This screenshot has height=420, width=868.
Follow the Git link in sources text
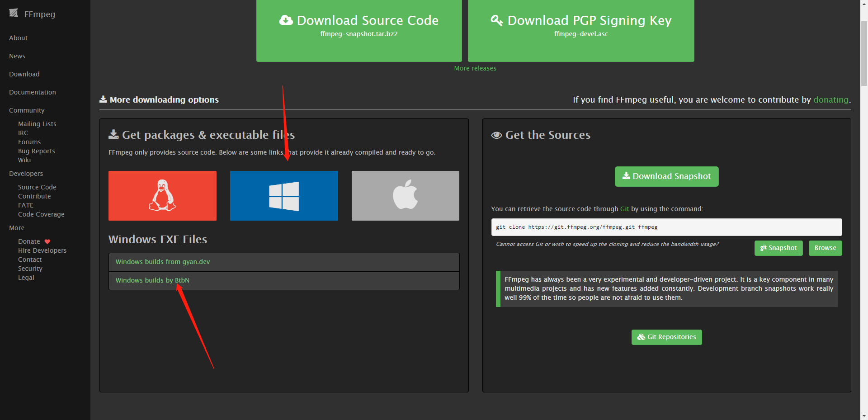[x=624, y=209]
